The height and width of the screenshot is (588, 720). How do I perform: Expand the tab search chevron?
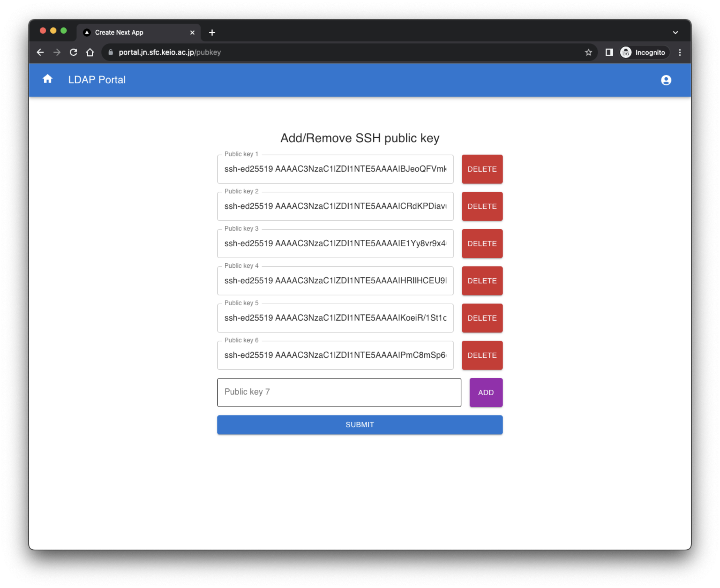point(675,33)
